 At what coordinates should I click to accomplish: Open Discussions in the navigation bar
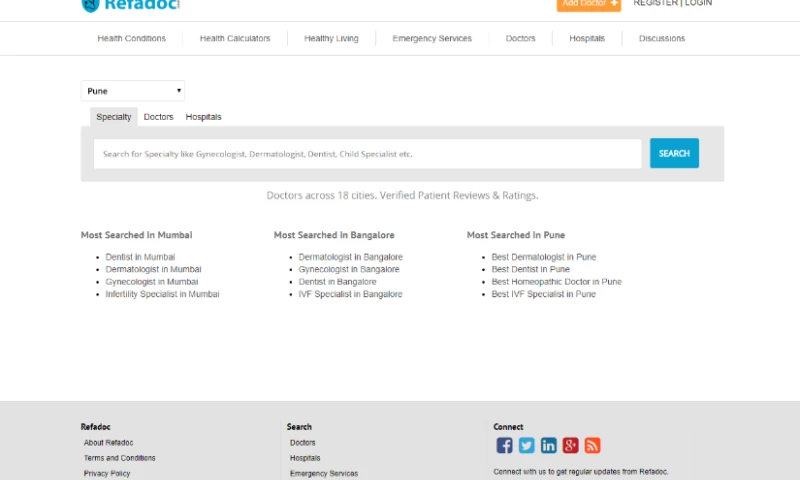point(662,38)
